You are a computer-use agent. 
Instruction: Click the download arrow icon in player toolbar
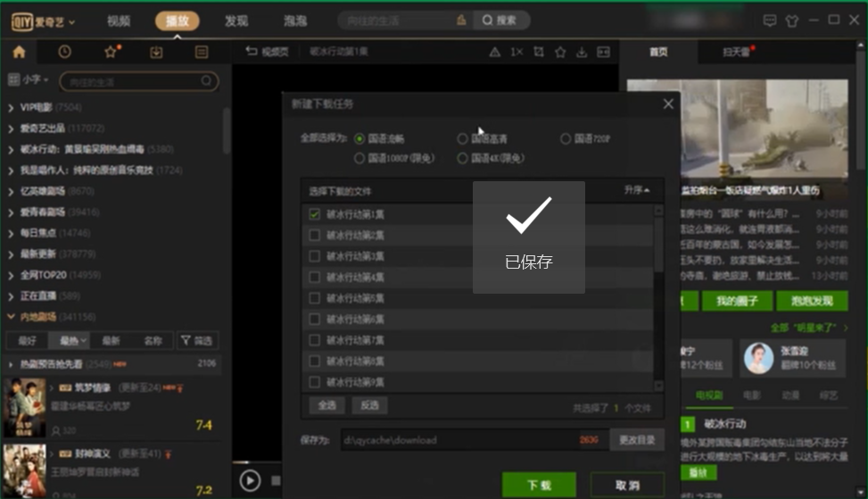pyautogui.click(x=582, y=52)
